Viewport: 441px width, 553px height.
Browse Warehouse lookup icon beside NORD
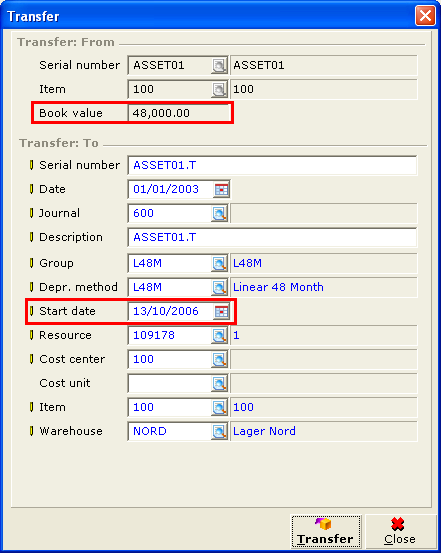point(219,432)
